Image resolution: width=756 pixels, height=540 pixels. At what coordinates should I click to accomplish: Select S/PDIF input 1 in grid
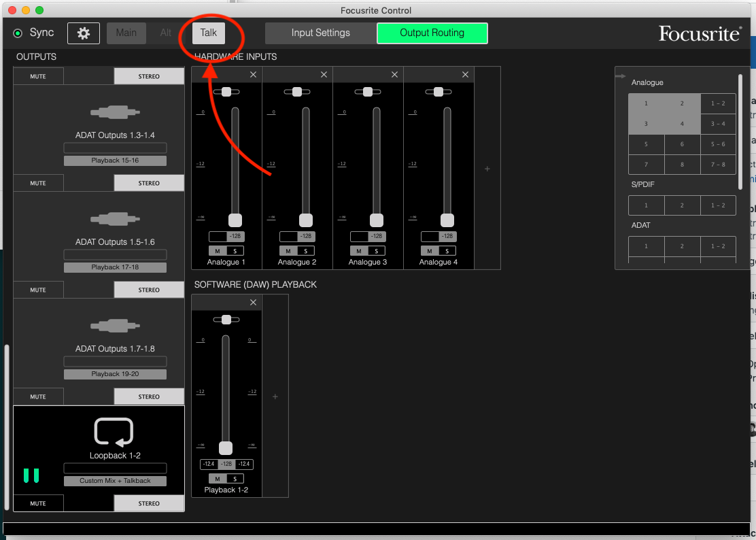click(x=646, y=205)
